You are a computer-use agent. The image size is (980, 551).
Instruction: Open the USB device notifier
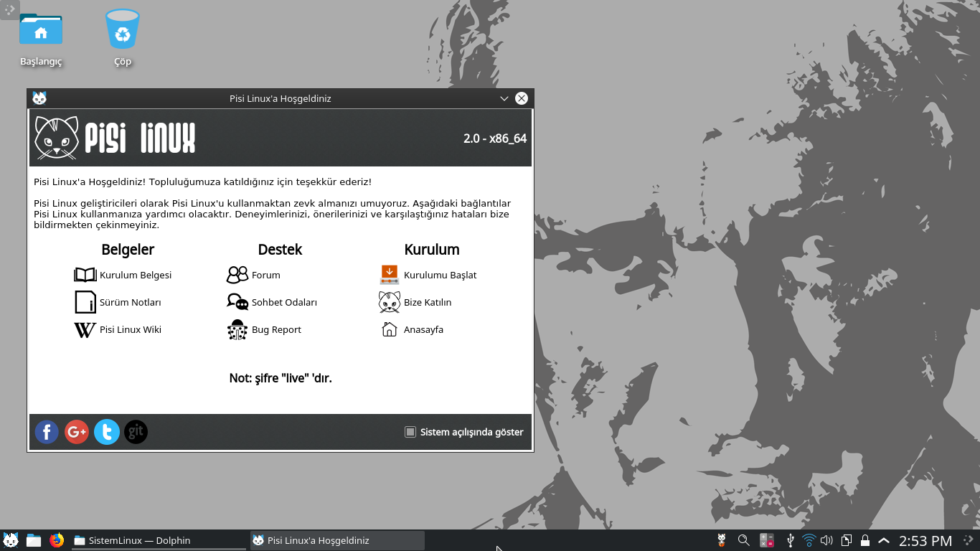click(790, 540)
